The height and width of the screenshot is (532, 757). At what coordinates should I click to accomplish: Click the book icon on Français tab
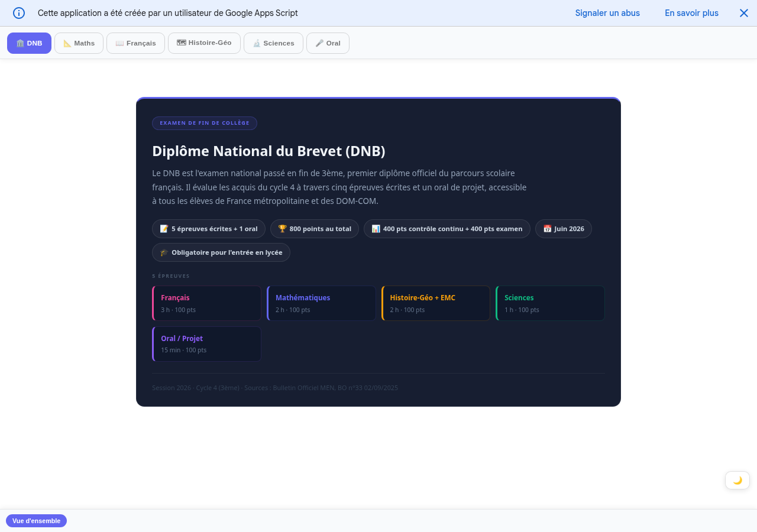point(119,43)
